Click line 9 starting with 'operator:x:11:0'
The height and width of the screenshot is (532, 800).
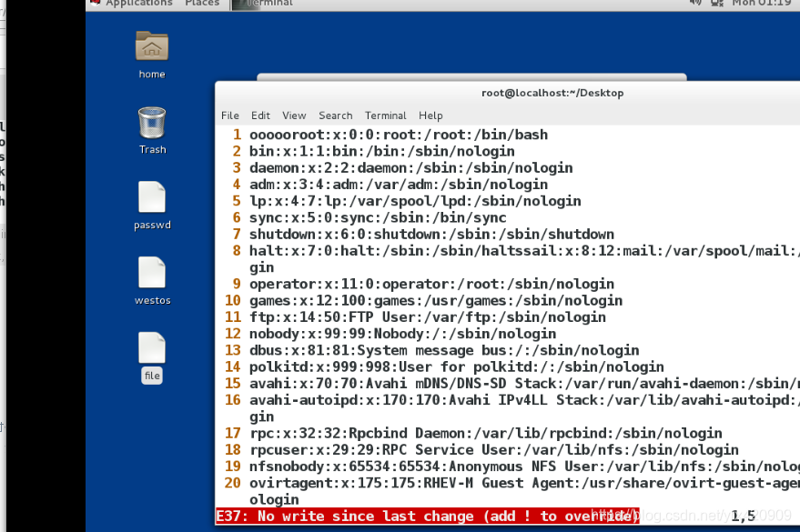point(431,284)
